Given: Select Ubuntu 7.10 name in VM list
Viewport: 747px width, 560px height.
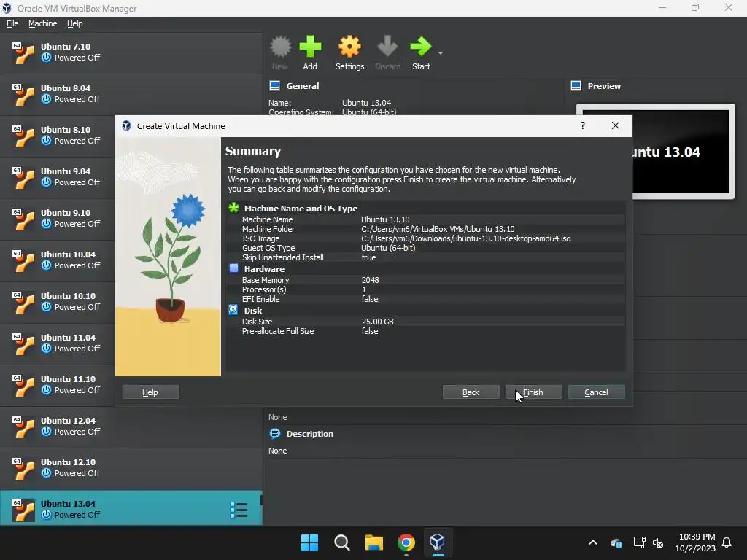Looking at the screenshot, I should click(x=65, y=47).
